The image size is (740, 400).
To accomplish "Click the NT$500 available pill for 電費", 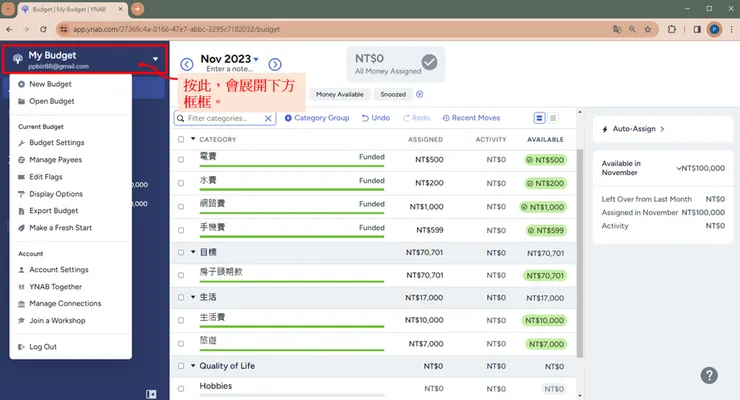I will pyautogui.click(x=546, y=160).
